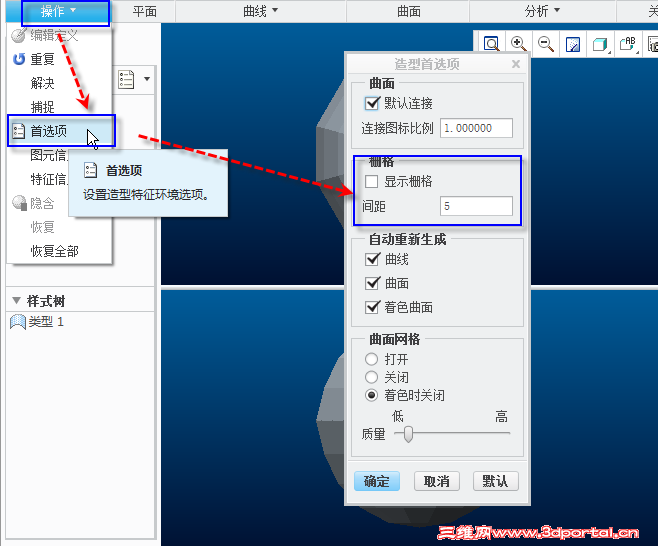Screen dimensions: 658x546
Task: Click the 质量 quality slider handle
Action: point(408,434)
